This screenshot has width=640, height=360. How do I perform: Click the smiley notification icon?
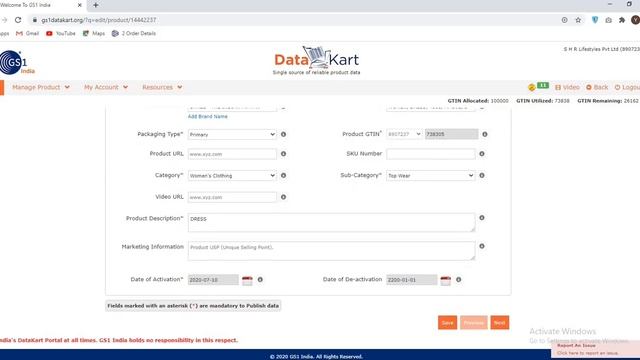[x=531, y=87]
